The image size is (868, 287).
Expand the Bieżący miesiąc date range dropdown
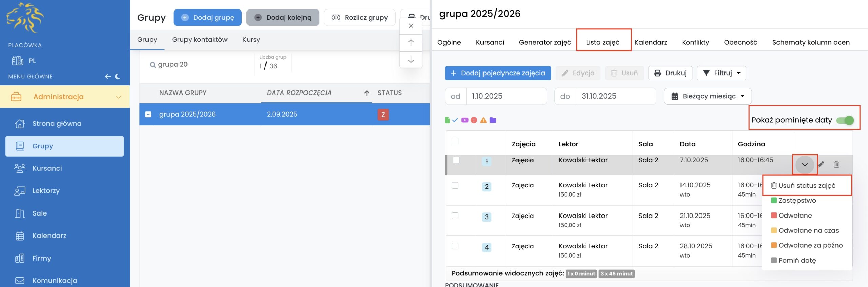point(708,96)
